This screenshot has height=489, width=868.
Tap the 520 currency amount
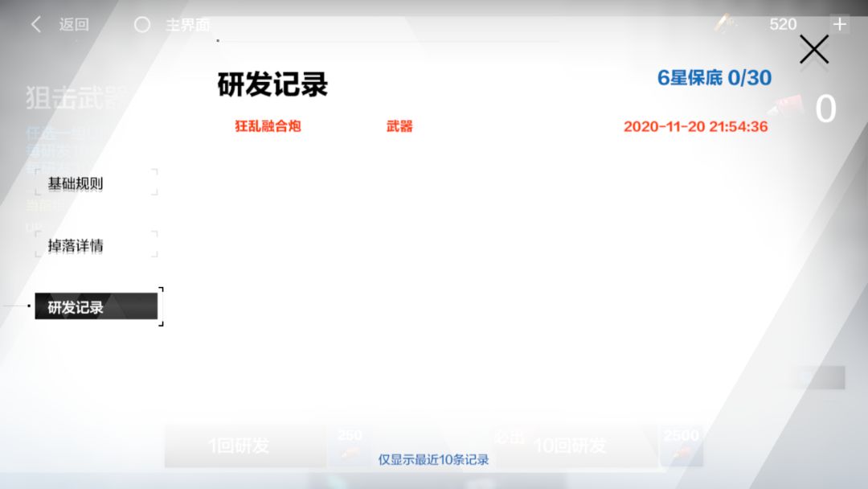783,24
